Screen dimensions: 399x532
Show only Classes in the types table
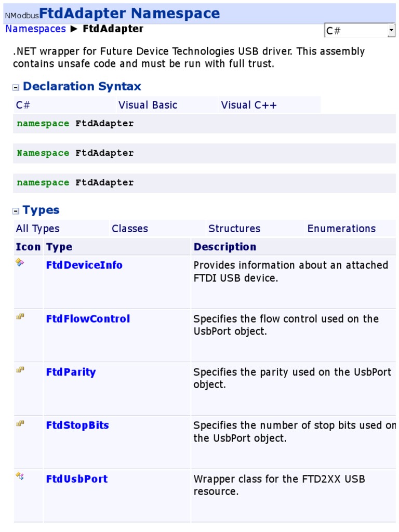pos(129,229)
